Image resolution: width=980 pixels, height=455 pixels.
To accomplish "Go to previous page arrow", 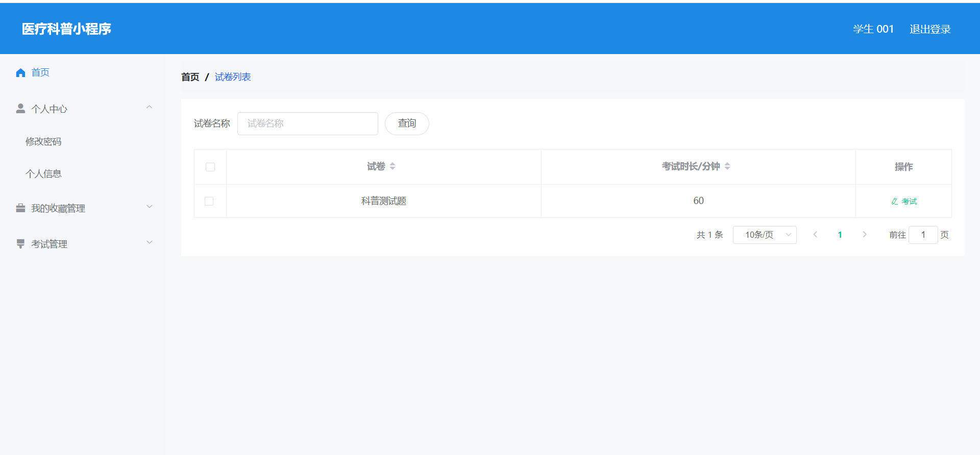I will tap(815, 235).
